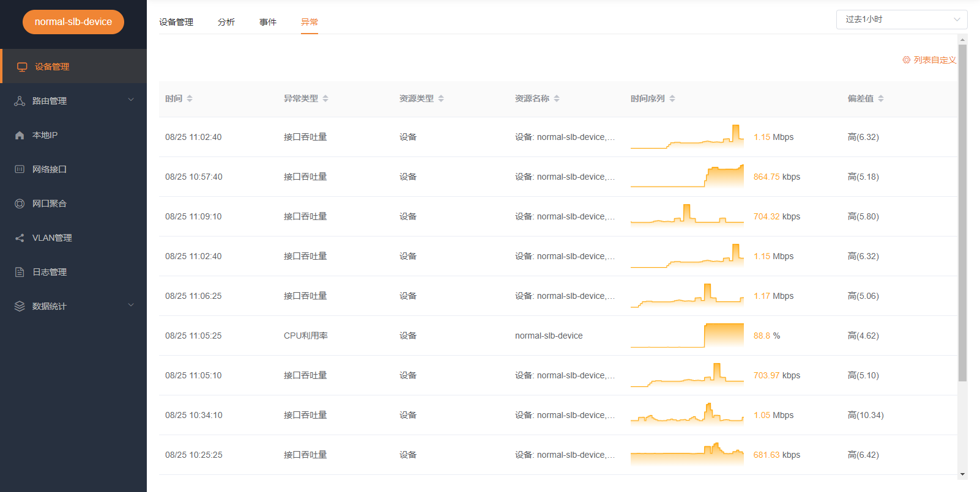Click the 网络接口 icon in sidebar
This screenshot has width=980, height=492.
pyautogui.click(x=20, y=169)
